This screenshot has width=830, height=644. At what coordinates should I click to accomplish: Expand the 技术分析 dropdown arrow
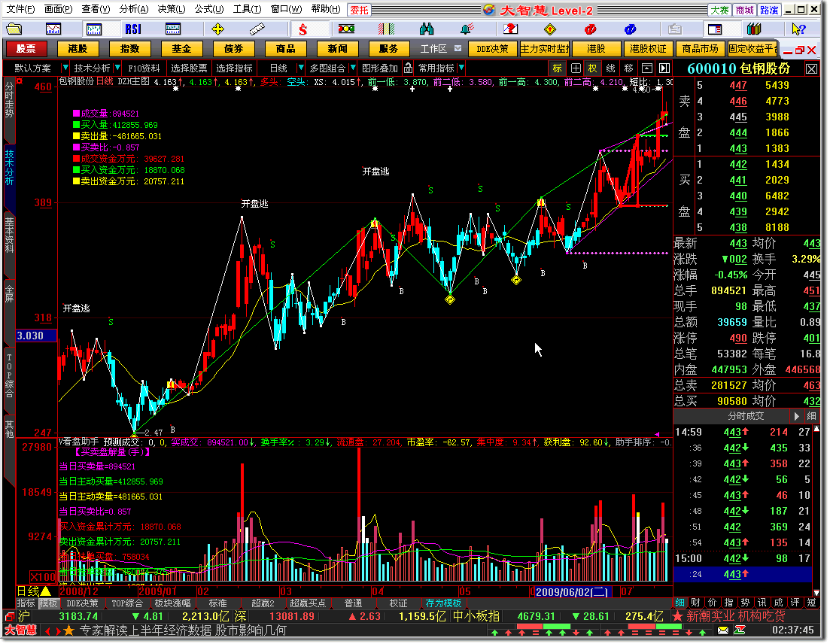(117, 68)
